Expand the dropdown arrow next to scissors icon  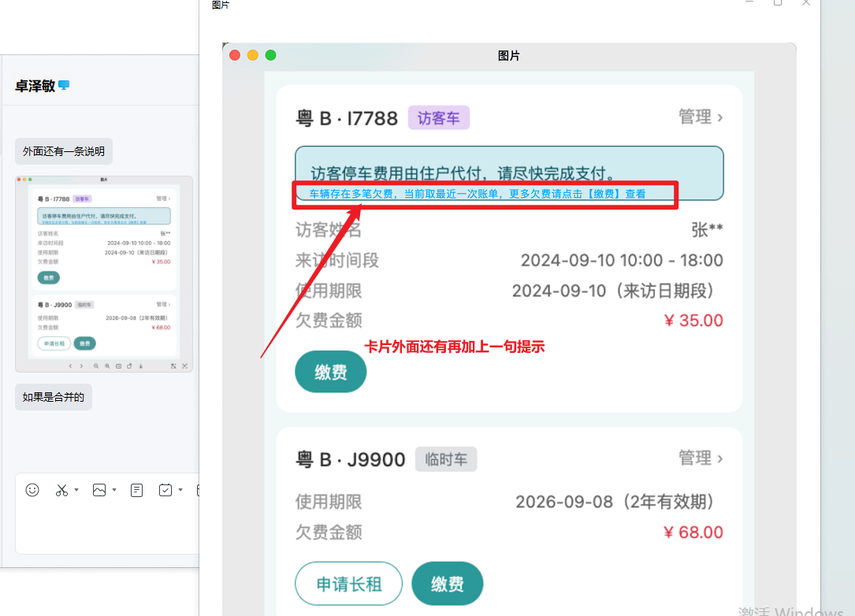(76, 490)
